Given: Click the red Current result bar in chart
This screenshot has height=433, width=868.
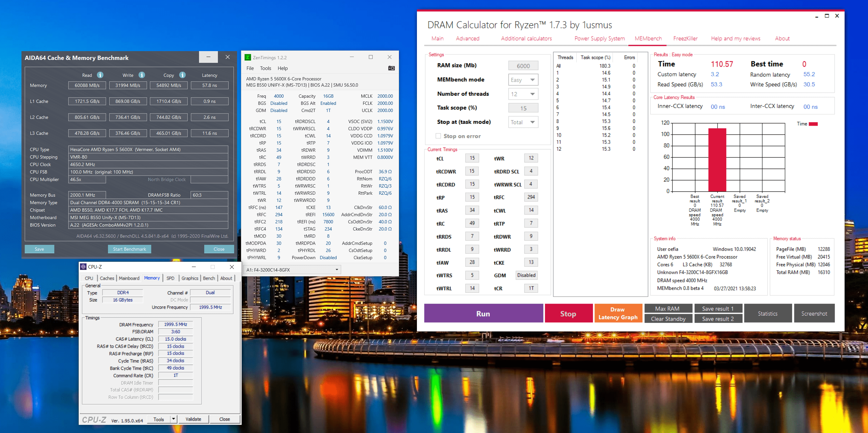Looking at the screenshot, I should [717, 160].
